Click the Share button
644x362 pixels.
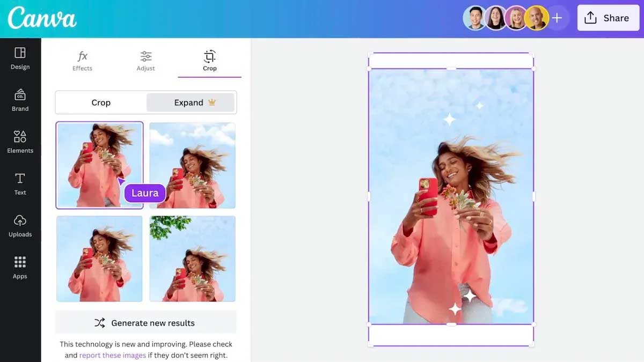609,18
